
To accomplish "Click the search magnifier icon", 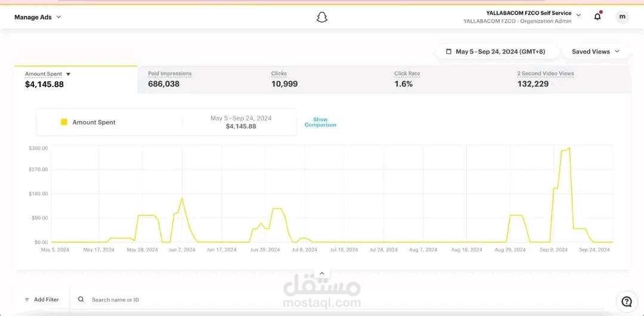I will coord(81,299).
